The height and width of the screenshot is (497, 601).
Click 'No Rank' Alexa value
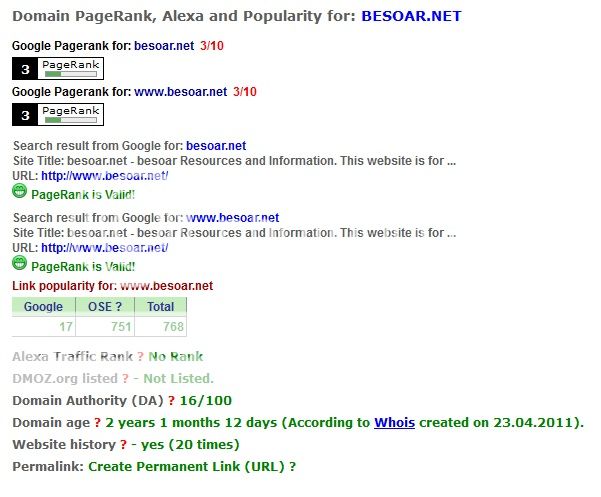(176, 357)
